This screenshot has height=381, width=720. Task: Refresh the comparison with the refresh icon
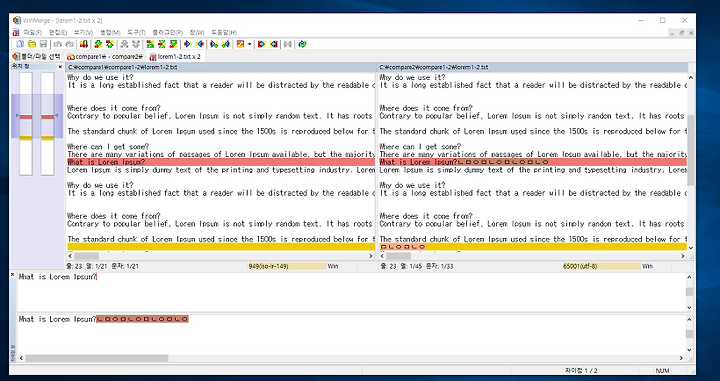point(302,44)
